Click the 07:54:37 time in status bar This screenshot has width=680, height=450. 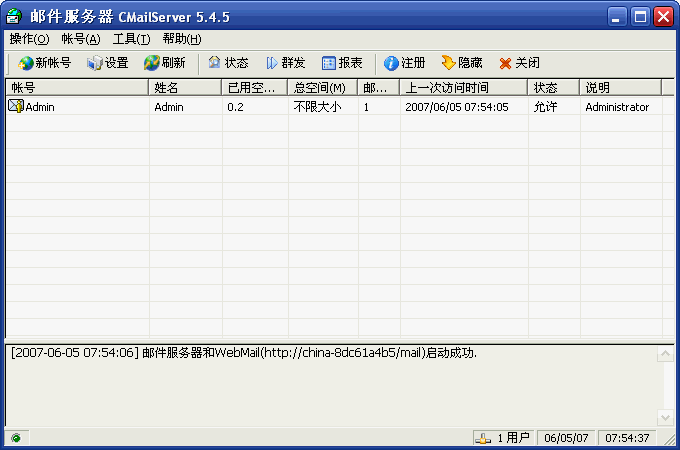tap(627, 438)
